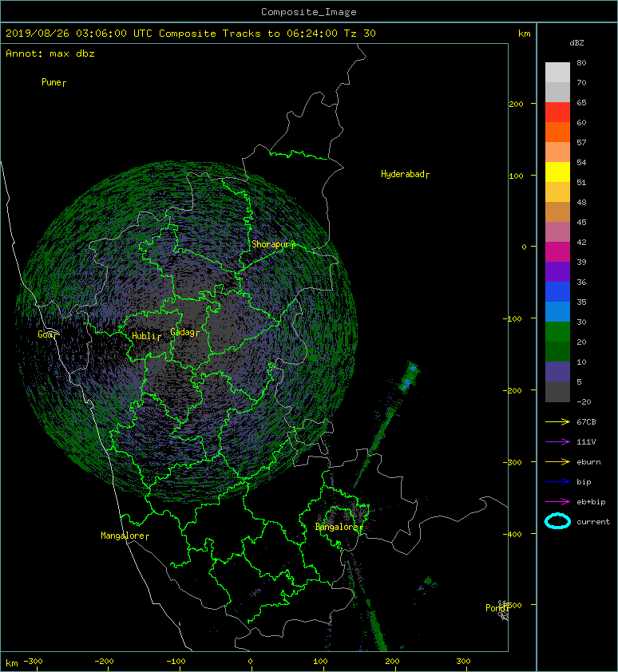Click the 200 tick on the right vertical axis

point(516,104)
